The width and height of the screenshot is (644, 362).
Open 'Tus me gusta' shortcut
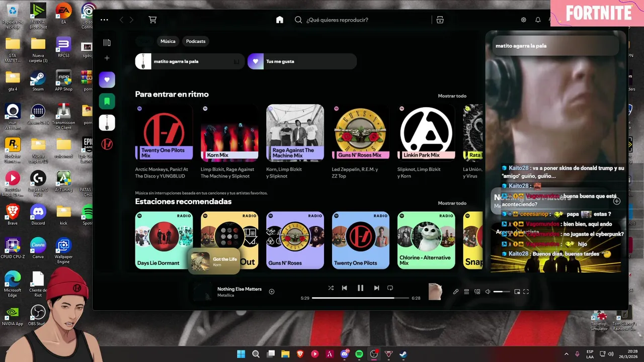302,61
